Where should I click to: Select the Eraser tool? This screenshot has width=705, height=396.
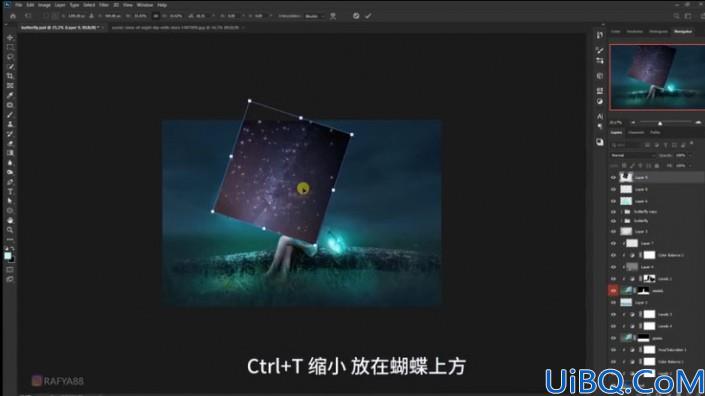click(10, 143)
